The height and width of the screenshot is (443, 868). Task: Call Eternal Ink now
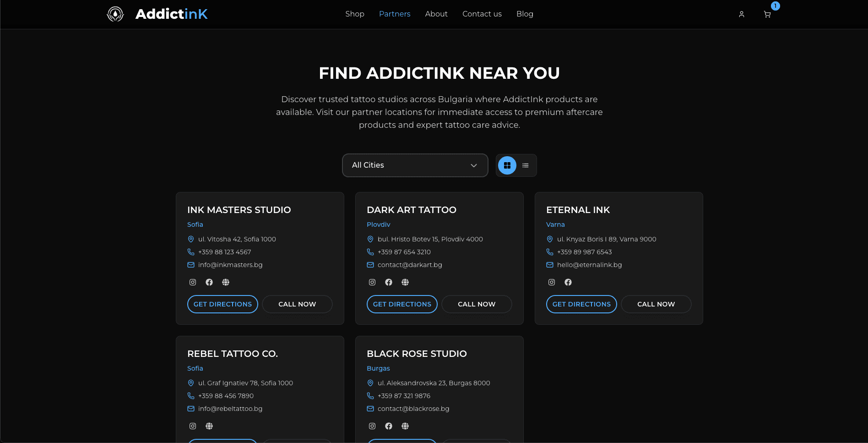656,304
